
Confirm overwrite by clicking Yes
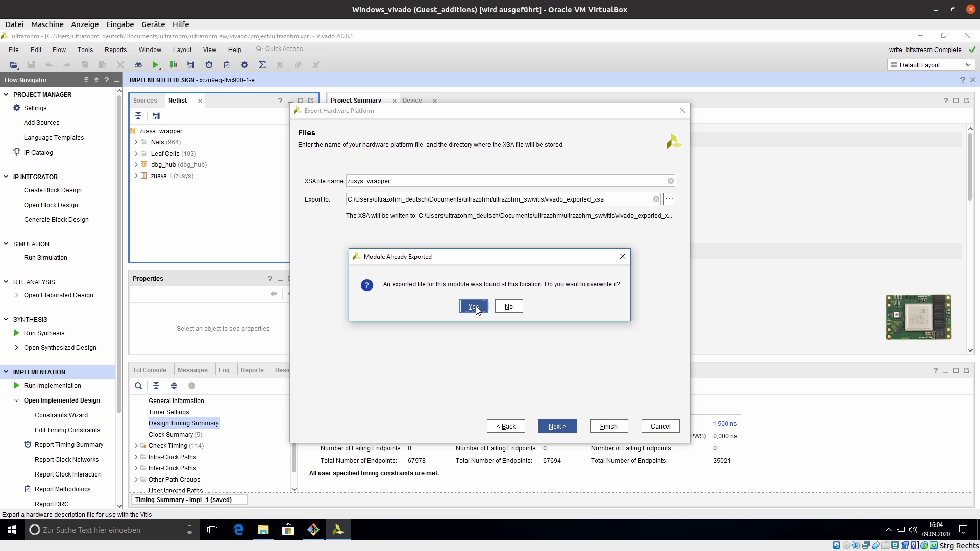click(473, 306)
